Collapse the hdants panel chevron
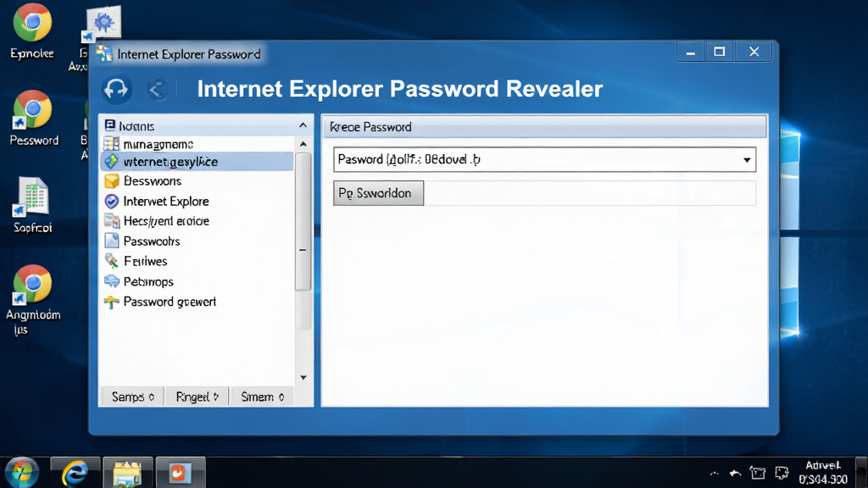868x488 pixels. tap(303, 125)
